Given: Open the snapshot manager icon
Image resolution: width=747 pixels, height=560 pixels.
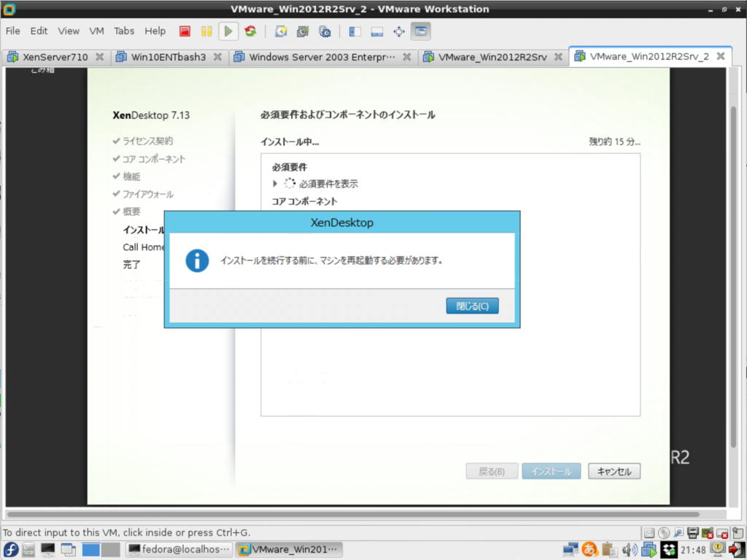Looking at the screenshot, I should [325, 31].
